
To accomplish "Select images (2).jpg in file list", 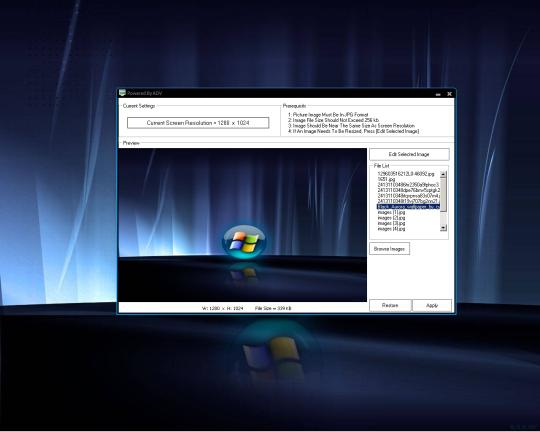I will point(391,218).
